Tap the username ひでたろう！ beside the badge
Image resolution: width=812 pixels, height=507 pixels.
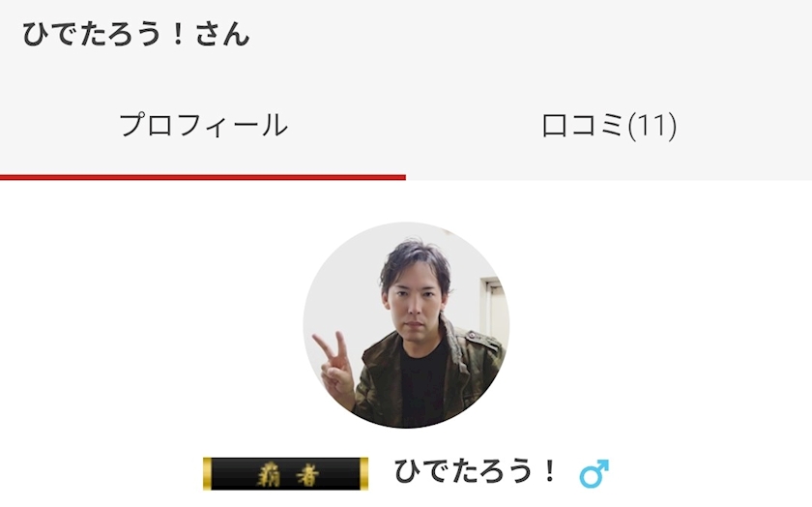(x=475, y=472)
